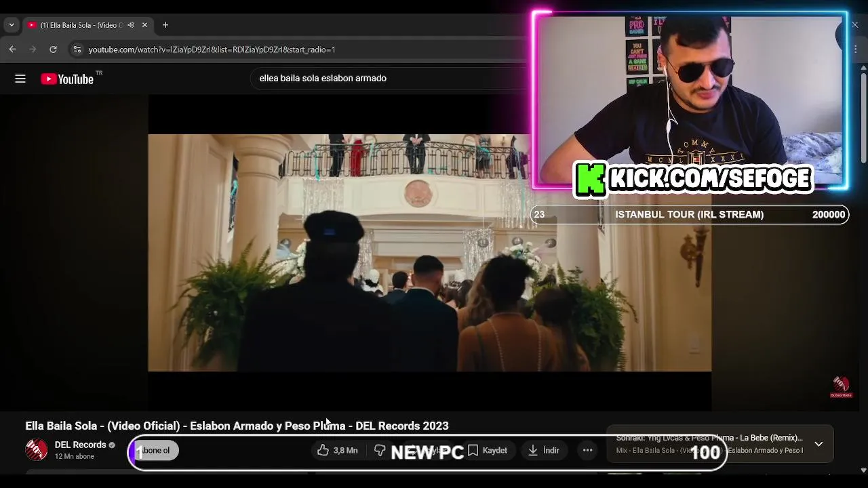Go to YouTube home via the logo
Image resolution: width=868 pixels, height=488 pixels.
[67, 79]
